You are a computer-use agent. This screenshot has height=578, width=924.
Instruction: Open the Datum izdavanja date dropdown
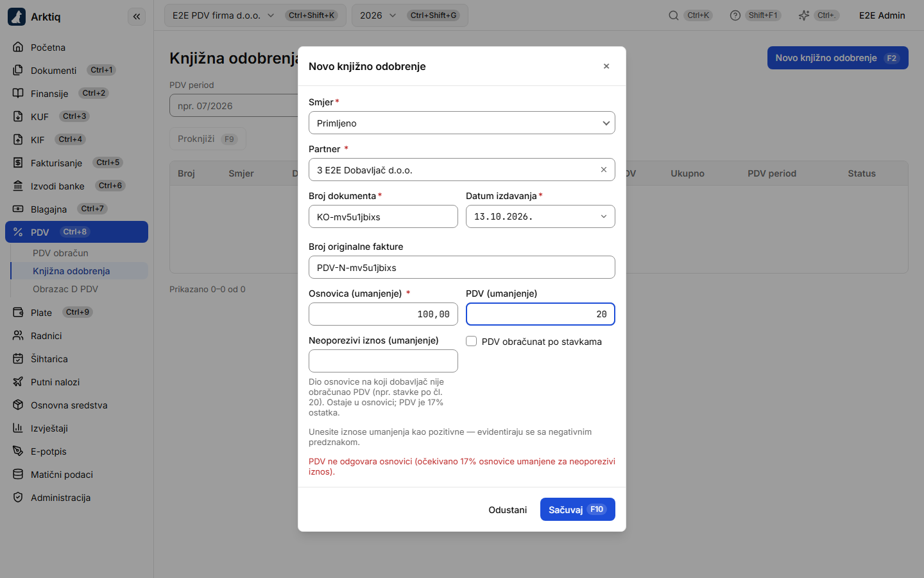(x=540, y=217)
